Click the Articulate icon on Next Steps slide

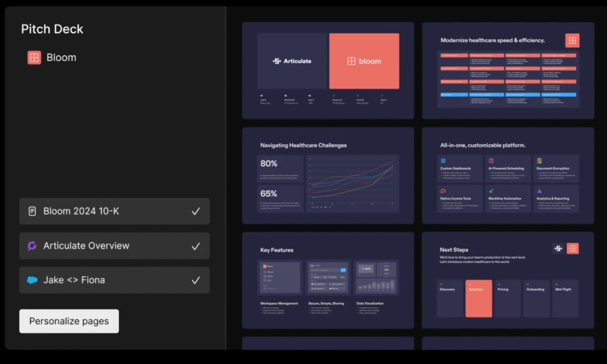558,248
